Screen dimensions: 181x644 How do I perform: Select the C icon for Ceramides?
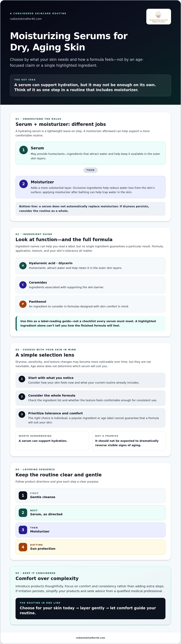23,285
